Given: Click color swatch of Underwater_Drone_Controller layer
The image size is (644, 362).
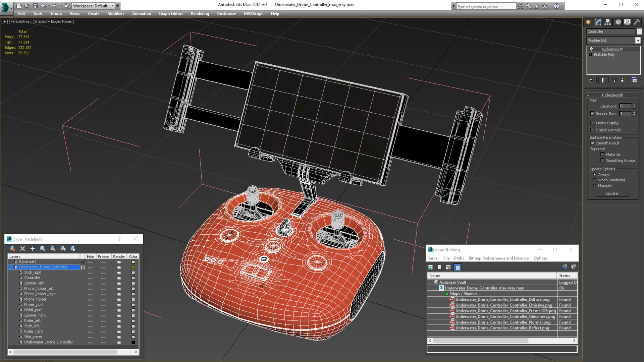Looking at the screenshot, I should 133,267.
